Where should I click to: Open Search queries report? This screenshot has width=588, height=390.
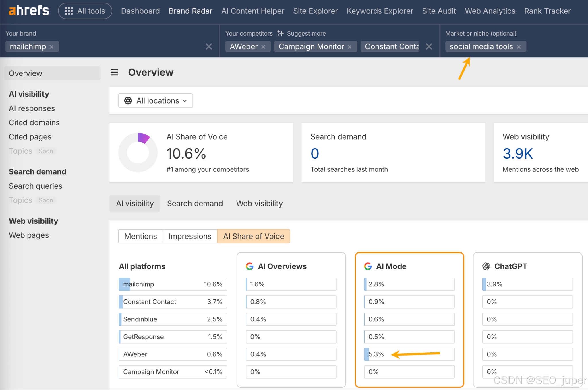pyautogui.click(x=36, y=186)
